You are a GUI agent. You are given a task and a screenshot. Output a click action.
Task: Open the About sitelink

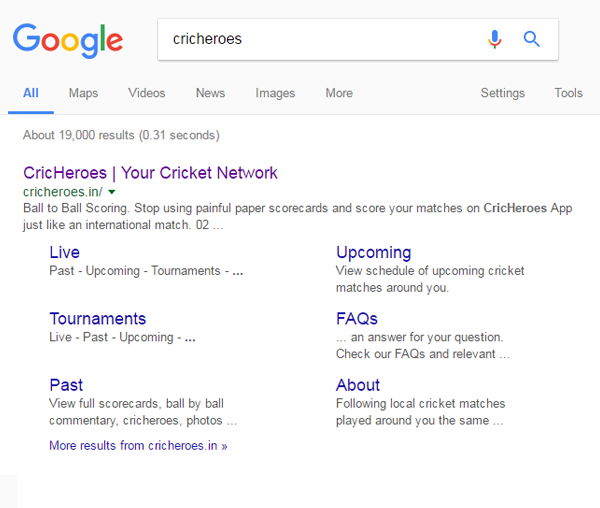[358, 385]
